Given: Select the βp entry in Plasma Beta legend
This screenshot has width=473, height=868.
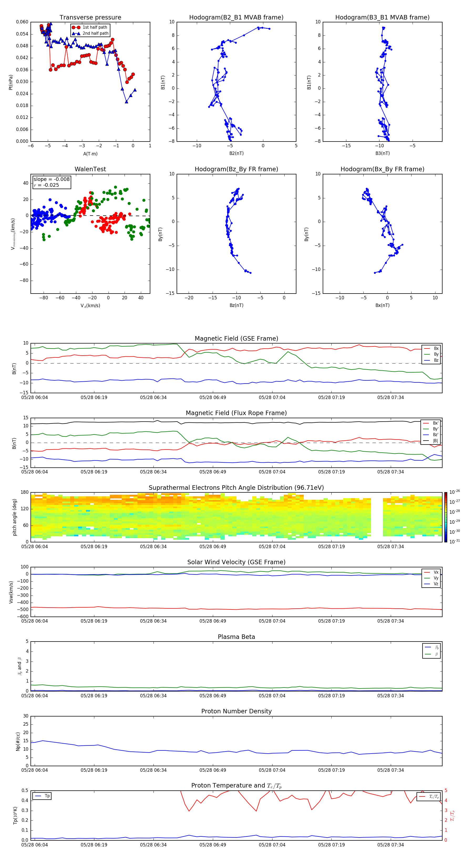Looking at the screenshot, I should [x=431, y=647].
